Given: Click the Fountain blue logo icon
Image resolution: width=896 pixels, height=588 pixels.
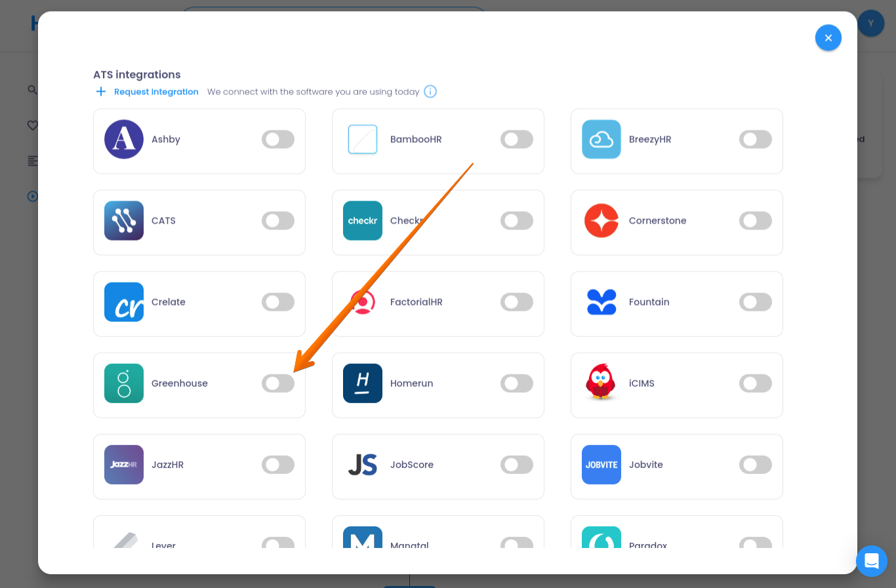Looking at the screenshot, I should click(601, 302).
